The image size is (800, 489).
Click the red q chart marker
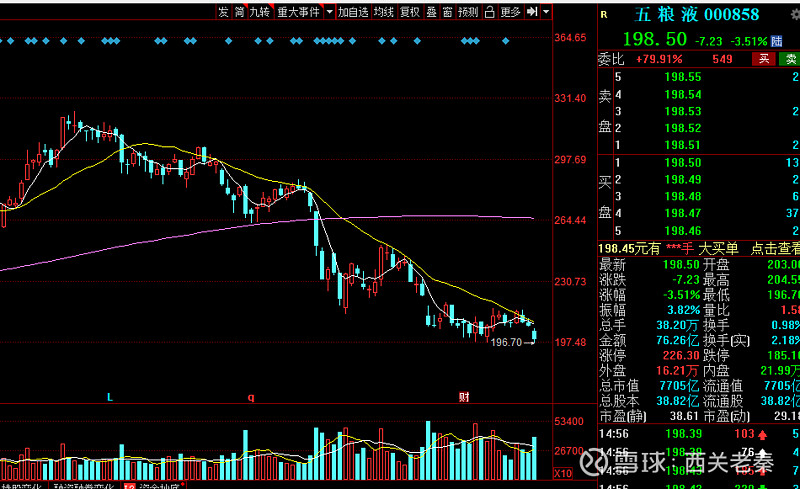coord(251,398)
